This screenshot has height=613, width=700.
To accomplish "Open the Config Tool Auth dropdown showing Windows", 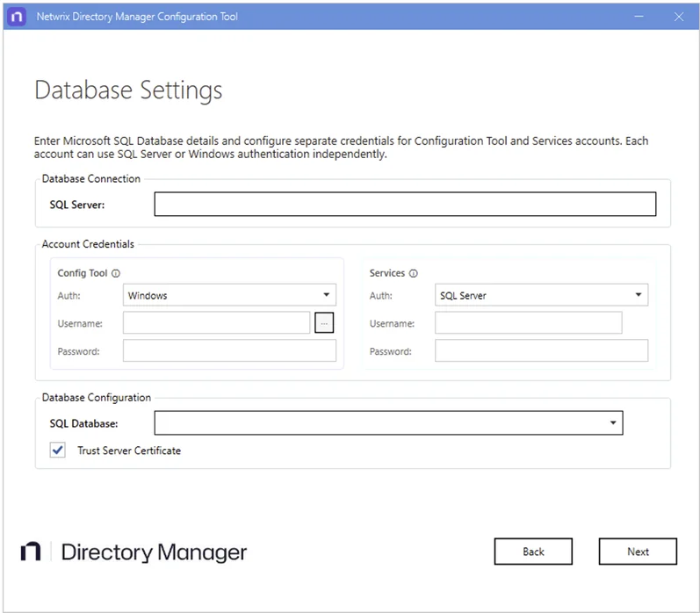I will [x=229, y=295].
